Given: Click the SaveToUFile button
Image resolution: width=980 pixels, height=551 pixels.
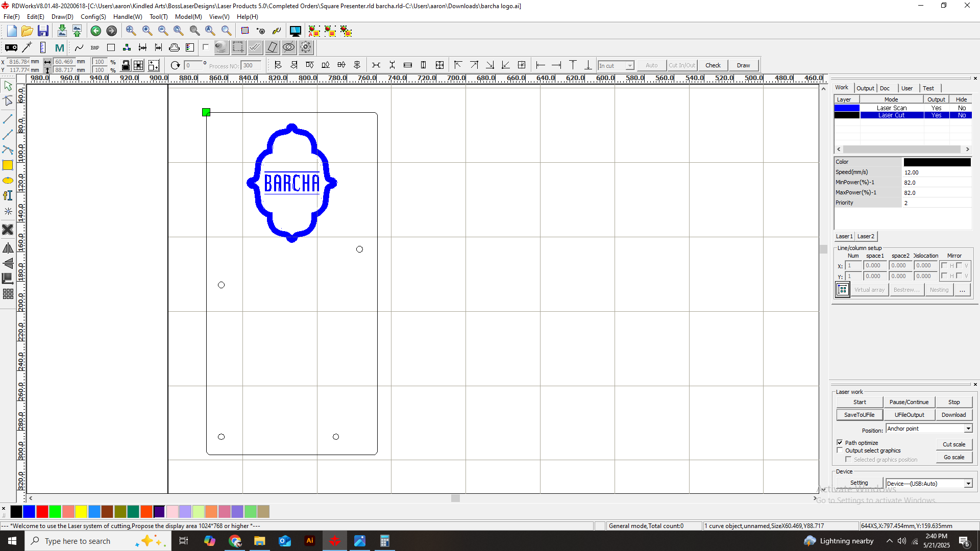Looking at the screenshot, I should (859, 415).
